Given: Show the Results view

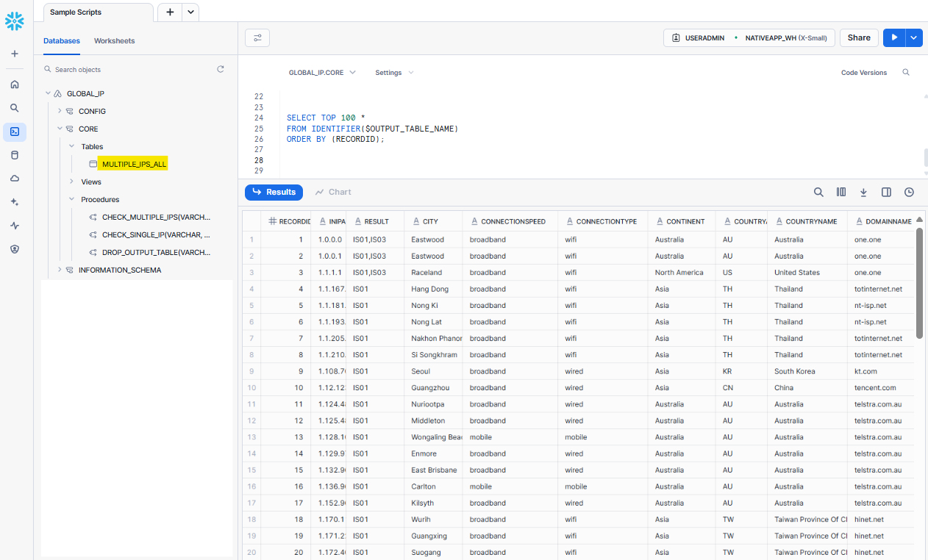Looking at the screenshot, I should pyautogui.click(x=274, y=192).
